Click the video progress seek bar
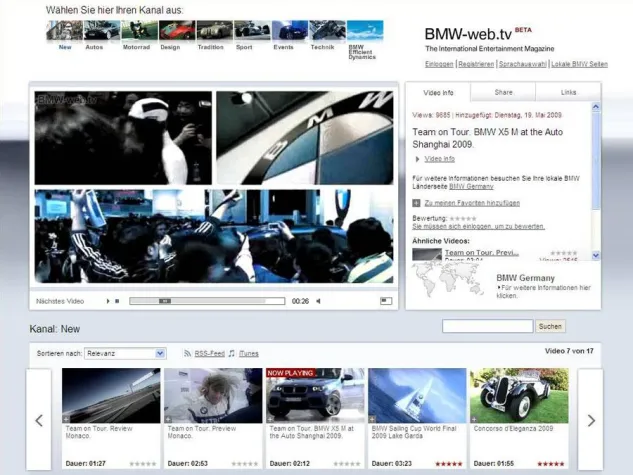 (x=207, y=301)
